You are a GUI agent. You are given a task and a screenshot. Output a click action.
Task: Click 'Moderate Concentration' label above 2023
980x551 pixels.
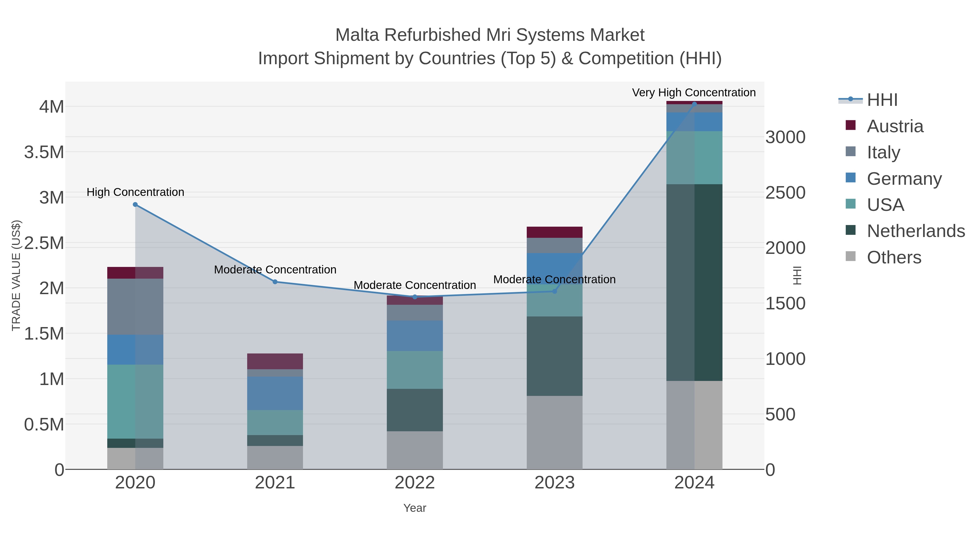(554, 279)
